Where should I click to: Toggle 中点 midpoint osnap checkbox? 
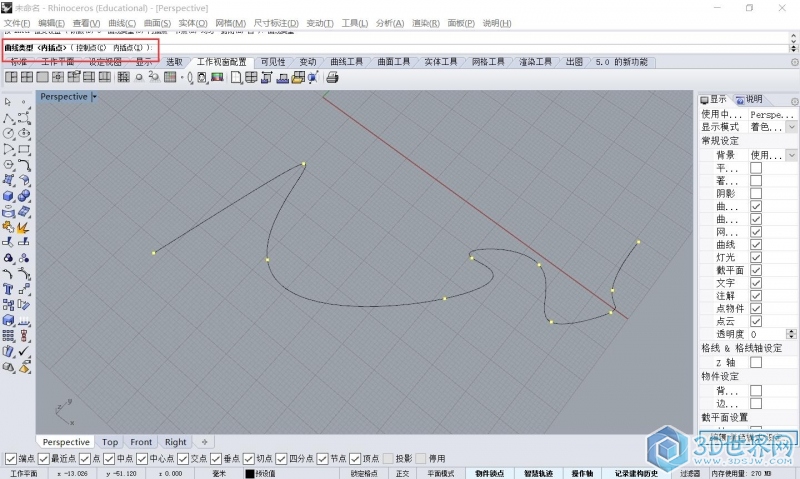(x=109, y=459)
